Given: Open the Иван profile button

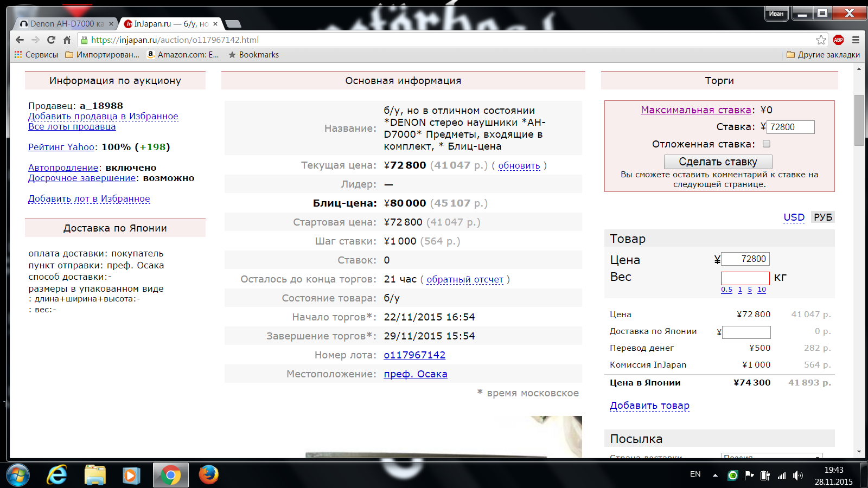Looking at the screenshot, I should (x=776, y=14).
